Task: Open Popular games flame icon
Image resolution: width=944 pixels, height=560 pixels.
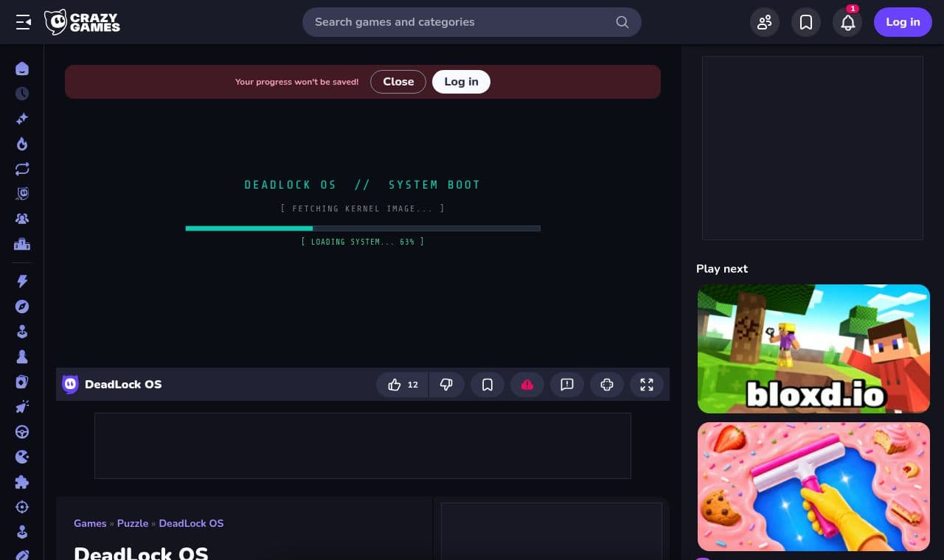Action: pos(22,144)
